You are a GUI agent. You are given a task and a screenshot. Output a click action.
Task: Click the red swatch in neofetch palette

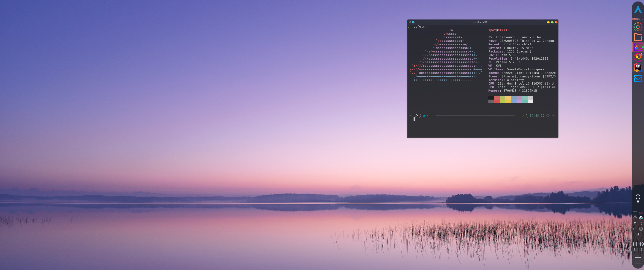click(x=496, y=99)
